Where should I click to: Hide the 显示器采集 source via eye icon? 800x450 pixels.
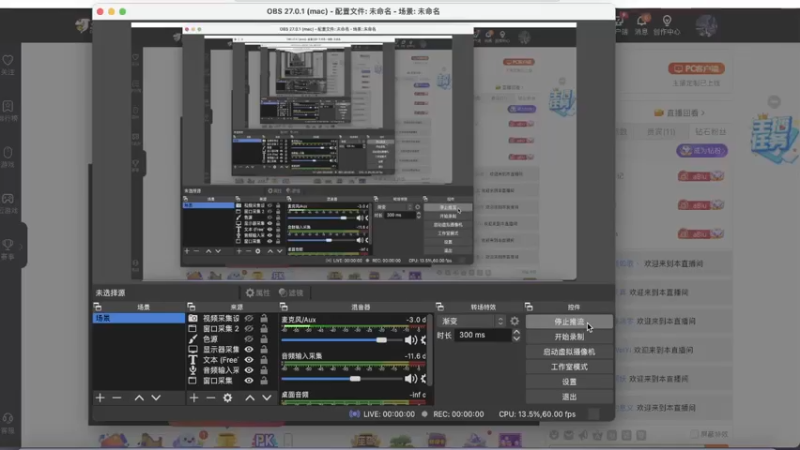[249, 349]
